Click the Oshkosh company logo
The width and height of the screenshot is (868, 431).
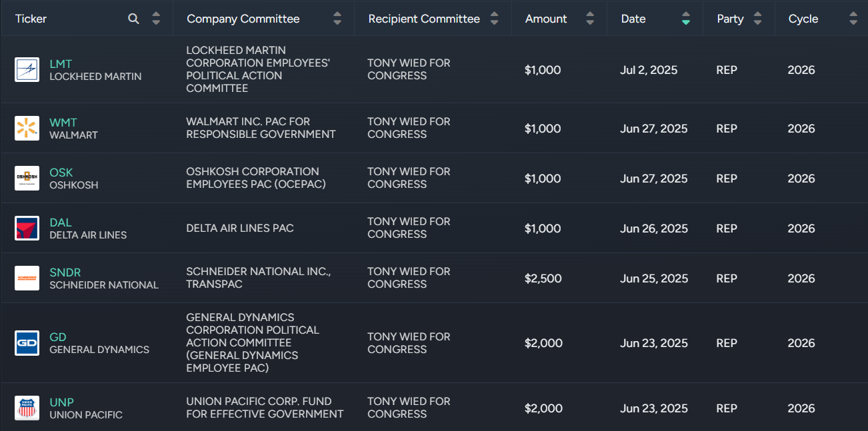tap(27, 179)
